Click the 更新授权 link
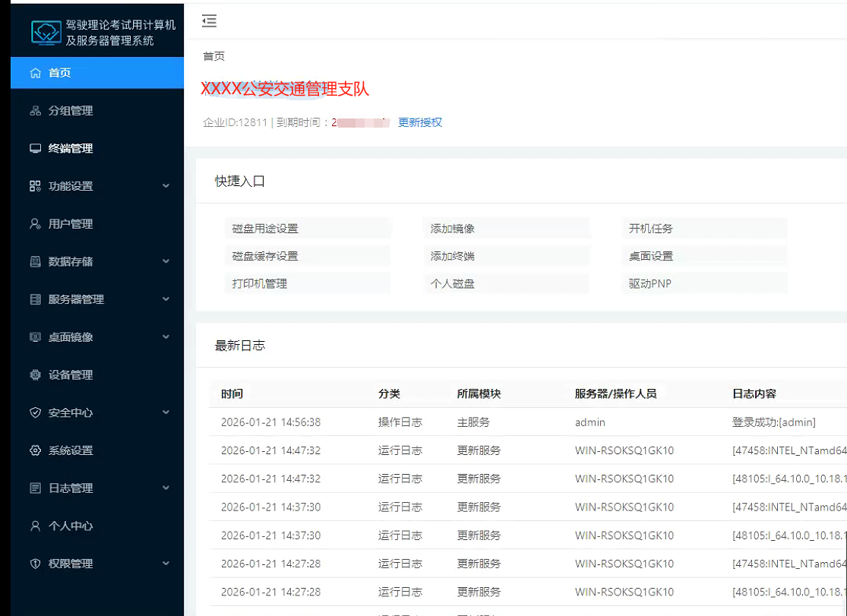This screenshot has width=847, height=616. [x=420, y=122]
